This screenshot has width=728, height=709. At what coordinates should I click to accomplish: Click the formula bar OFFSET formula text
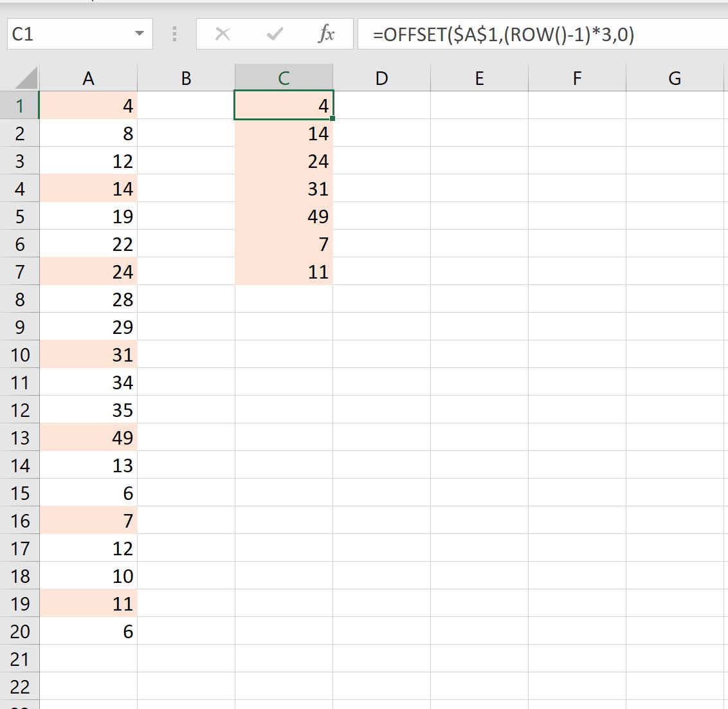(x=504, y=34)
